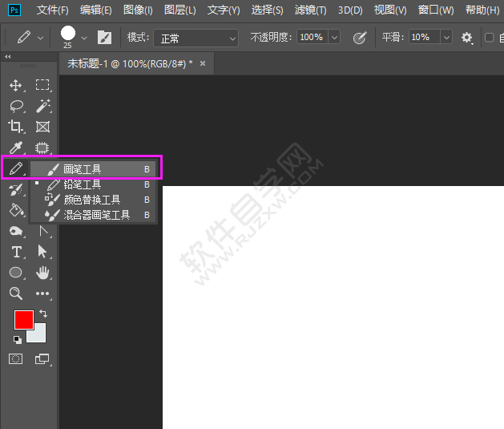The height and width of the screenshot is (429, 504).
Task: Click the smoothing 10% value field
Action: (425, 38)
